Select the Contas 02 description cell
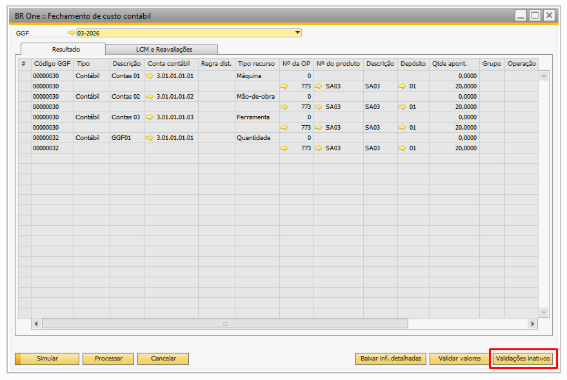567x380 pixels. click(x=127, y=97)
